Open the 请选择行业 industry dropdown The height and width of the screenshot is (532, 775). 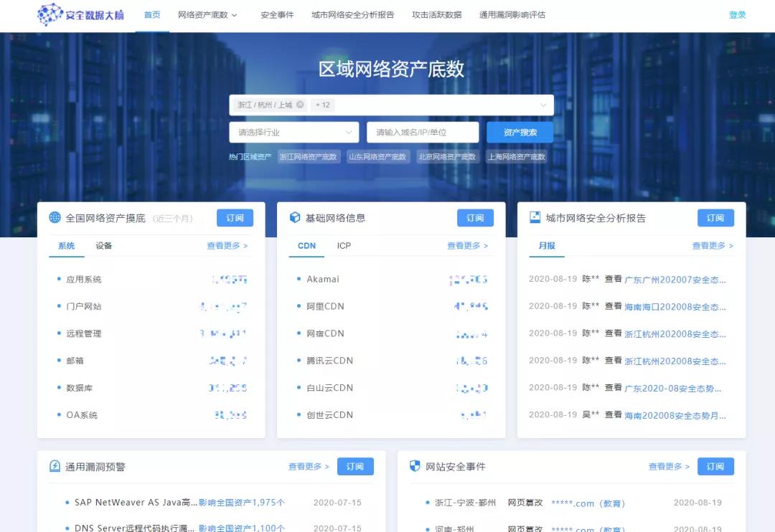pyautogui.click(x=293, y=133)
